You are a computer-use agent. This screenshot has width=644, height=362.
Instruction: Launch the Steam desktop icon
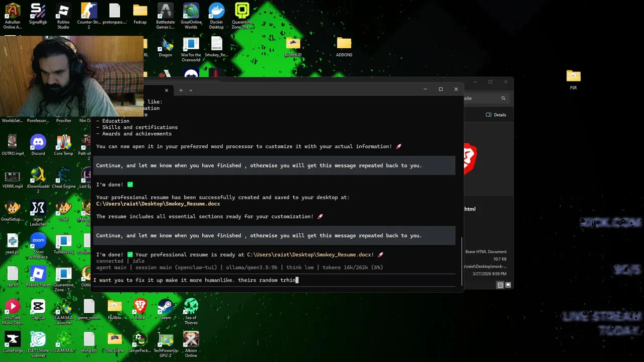pyautogui.click(x=166, y=310)
